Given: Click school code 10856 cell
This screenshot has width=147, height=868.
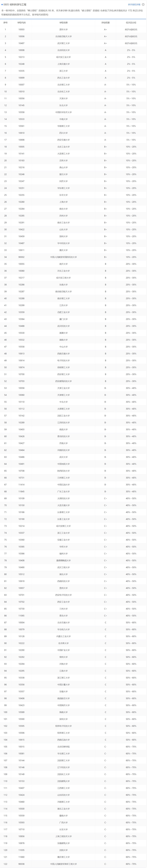Looking at the screenshot, I should click(21, 836).
